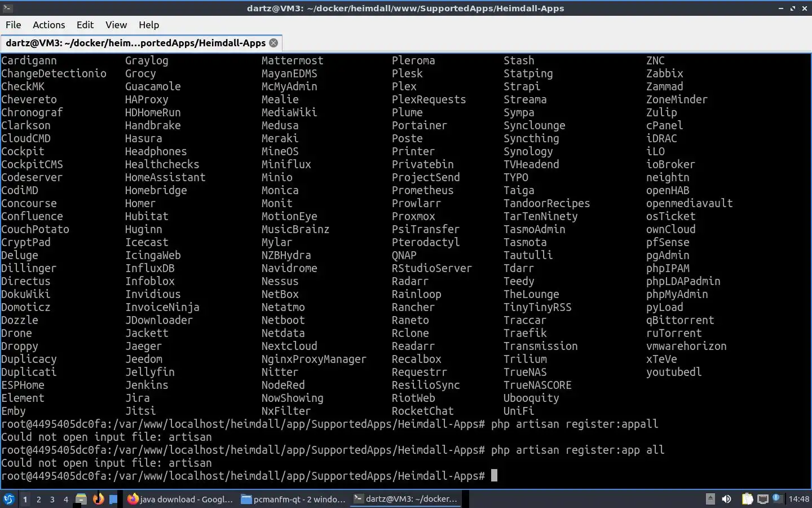
Task: Open the clipboard manager tray icon
Action: (747, 499)
